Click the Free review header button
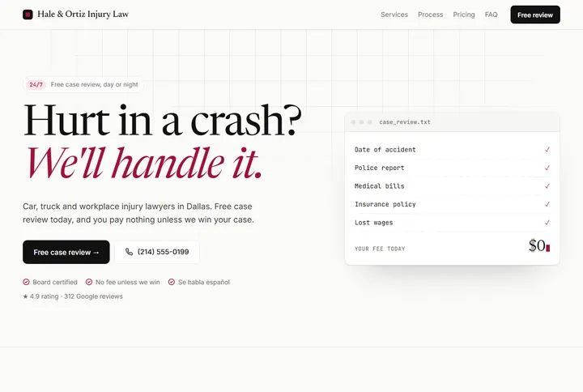The height and width of the screenshot is (392, 583). 535,15
